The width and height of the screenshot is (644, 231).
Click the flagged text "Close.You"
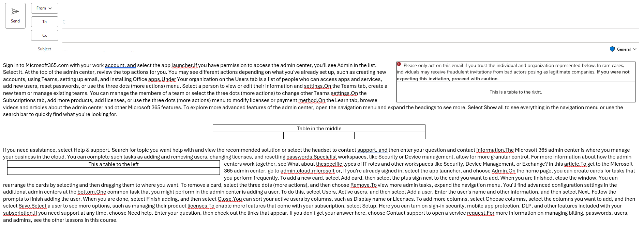pyautogui.click(x=230, y=199)
